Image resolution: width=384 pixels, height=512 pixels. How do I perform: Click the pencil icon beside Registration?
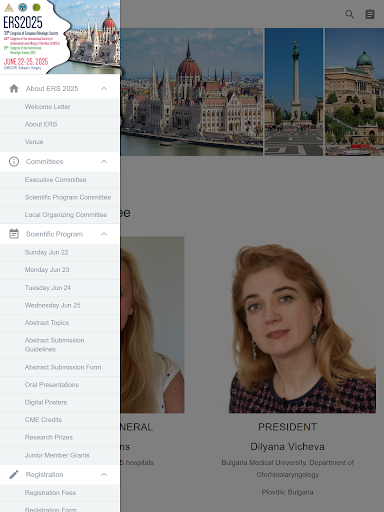pos(14,474)
